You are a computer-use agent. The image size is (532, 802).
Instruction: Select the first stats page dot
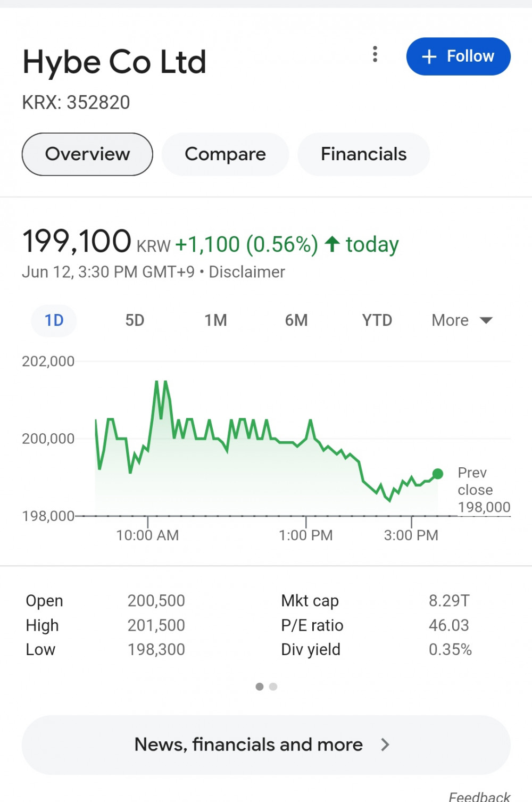pyautogui.click(x=260, y=687)
